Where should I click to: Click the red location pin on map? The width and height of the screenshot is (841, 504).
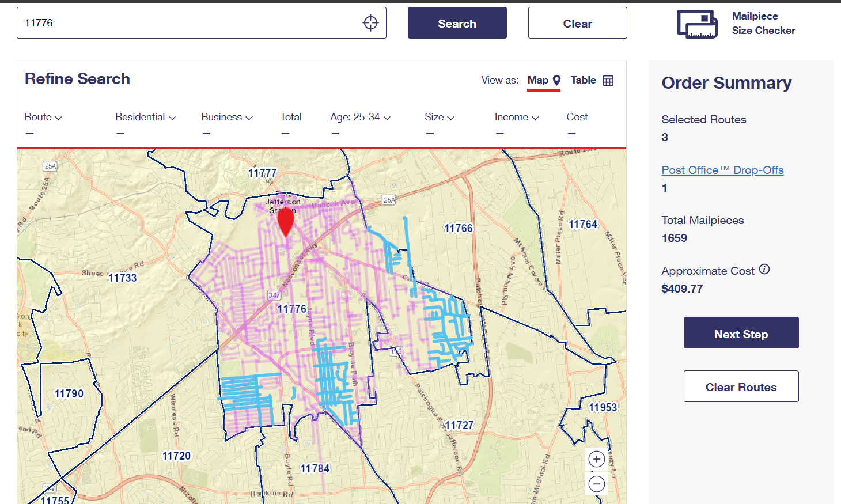[286, 222]
